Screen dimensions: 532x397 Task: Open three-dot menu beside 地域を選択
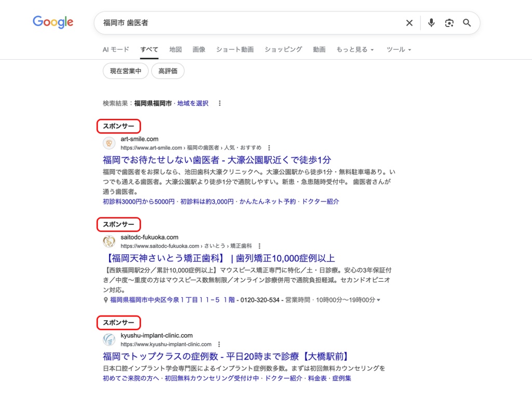220,103
